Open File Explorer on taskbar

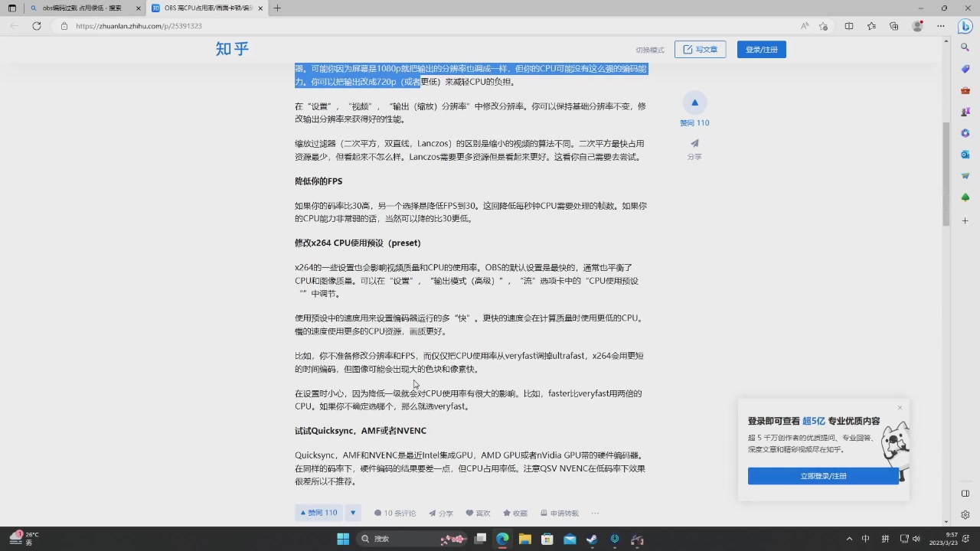(524, 539)
